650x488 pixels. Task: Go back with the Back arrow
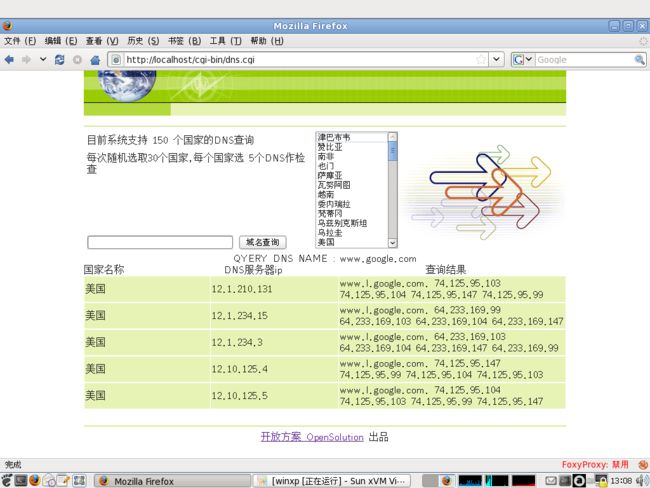pos(9,60)
